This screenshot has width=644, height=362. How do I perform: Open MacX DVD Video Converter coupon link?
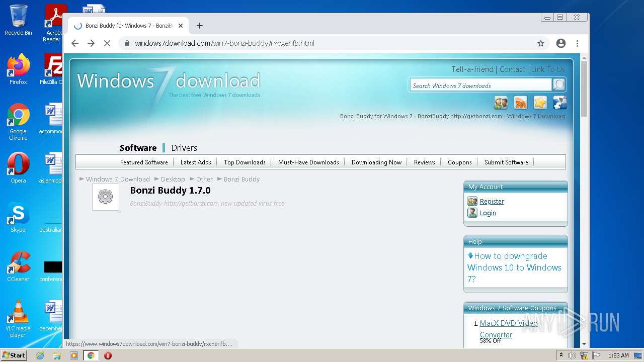point(509,329)
